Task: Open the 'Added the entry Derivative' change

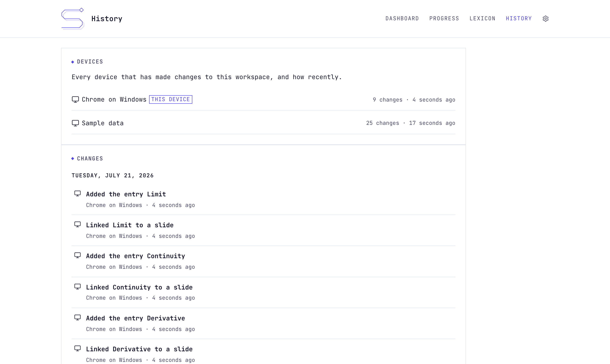Action: click(136, 318)
